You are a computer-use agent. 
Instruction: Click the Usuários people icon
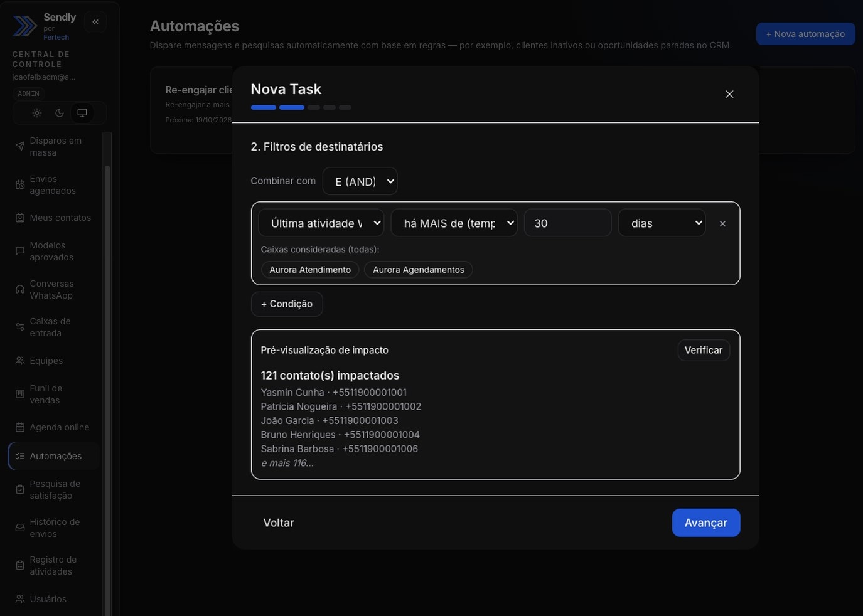click(20, 599)
